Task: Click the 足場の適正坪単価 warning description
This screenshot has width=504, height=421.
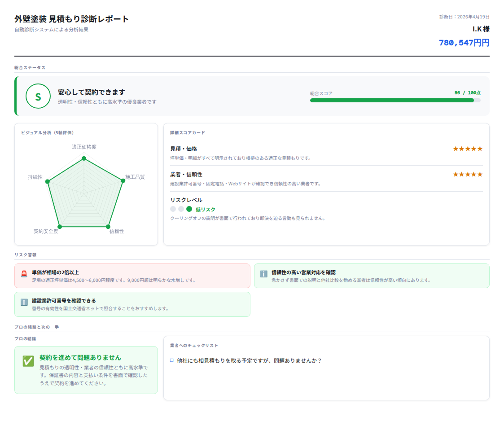Action: tap(114, 280)
